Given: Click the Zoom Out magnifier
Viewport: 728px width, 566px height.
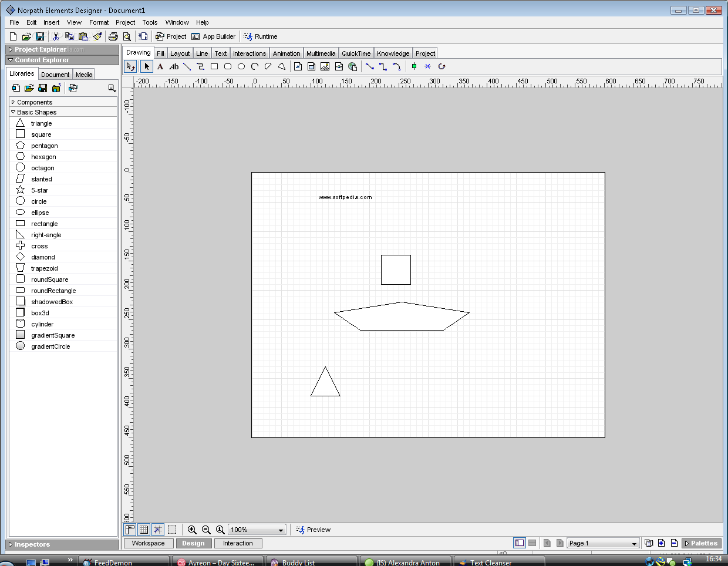Looking at the screenshot, I should [x=206, y=530].
